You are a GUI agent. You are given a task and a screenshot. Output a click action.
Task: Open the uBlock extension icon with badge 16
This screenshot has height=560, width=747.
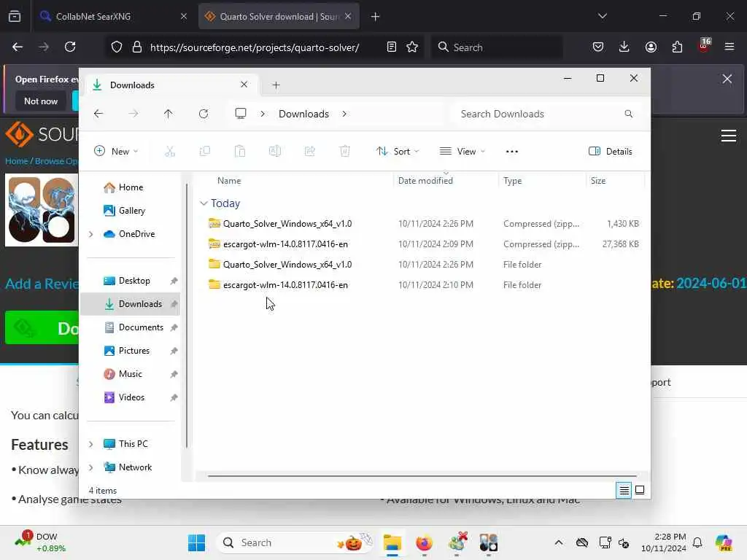(704, 45)
